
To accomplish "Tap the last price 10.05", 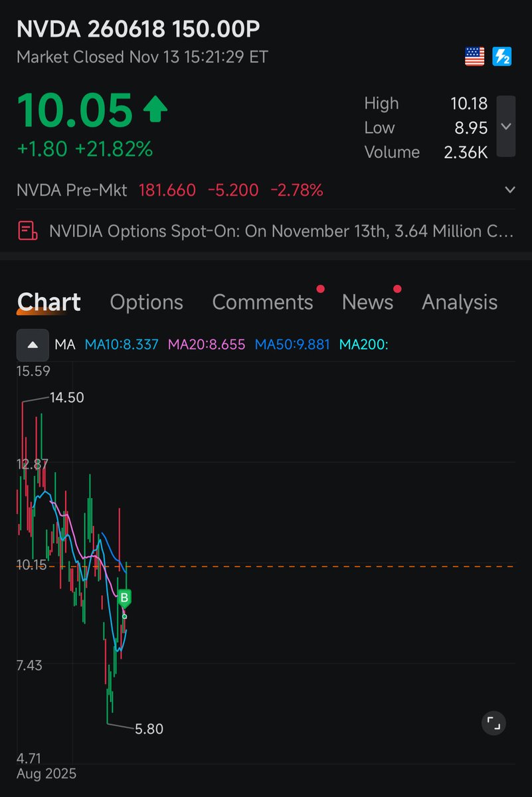I will click(75, 110).
